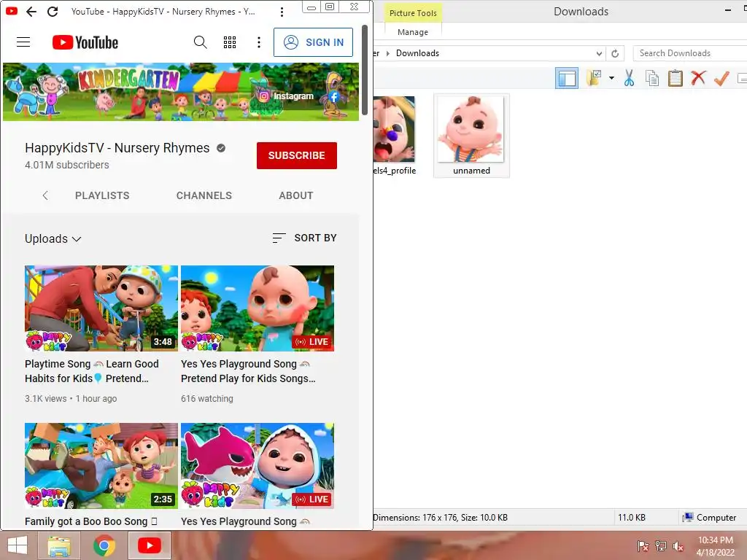Open Google Chrome from the taskbar
This screenshot has width=747, height=560.
104,545
